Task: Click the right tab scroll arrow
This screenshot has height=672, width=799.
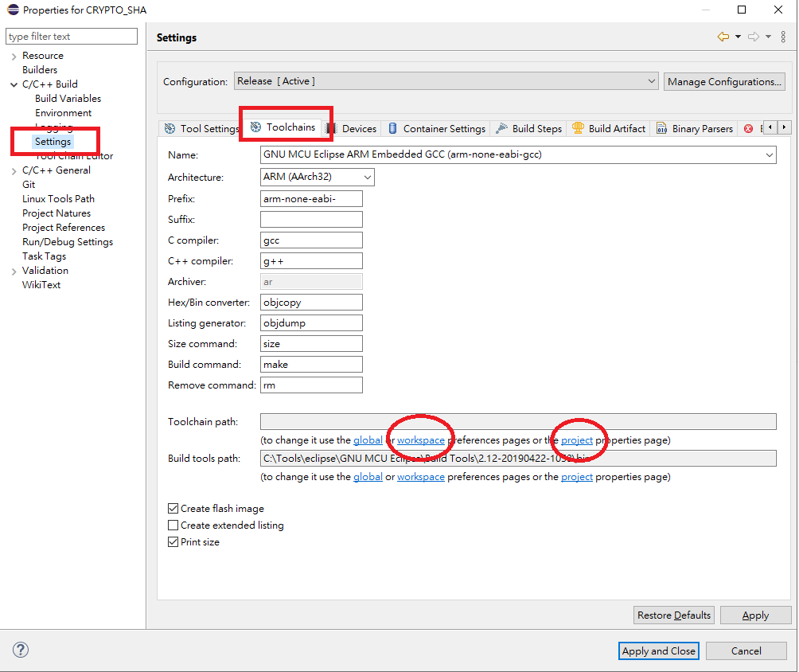Action: [x=785, y=127]
